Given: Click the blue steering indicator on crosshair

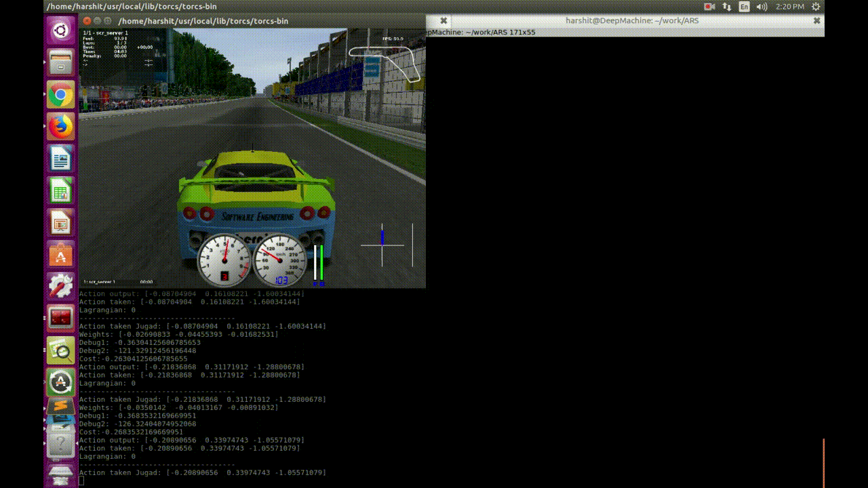Looking at the screenshot, I should click(x=382, y=237).
